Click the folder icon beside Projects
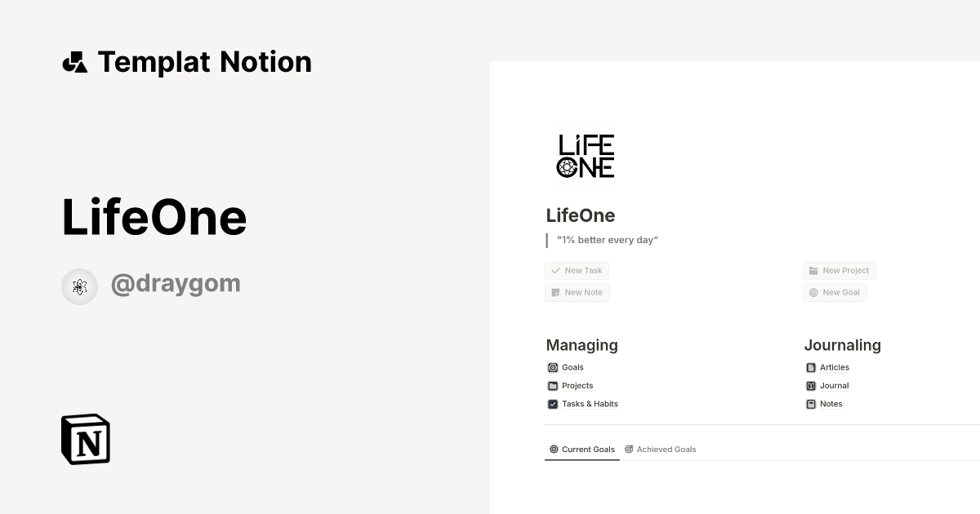 click(x=553, y=385)
